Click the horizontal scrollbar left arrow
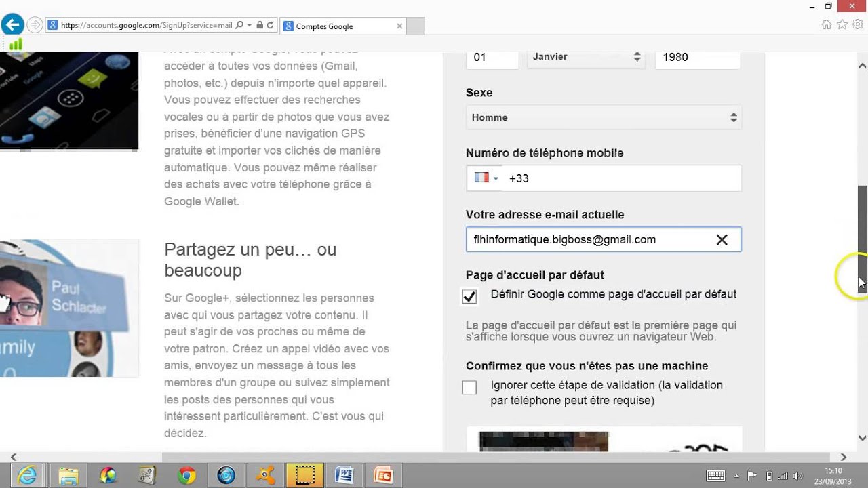This screenshot has height=488, width=868. click(13, 457)
